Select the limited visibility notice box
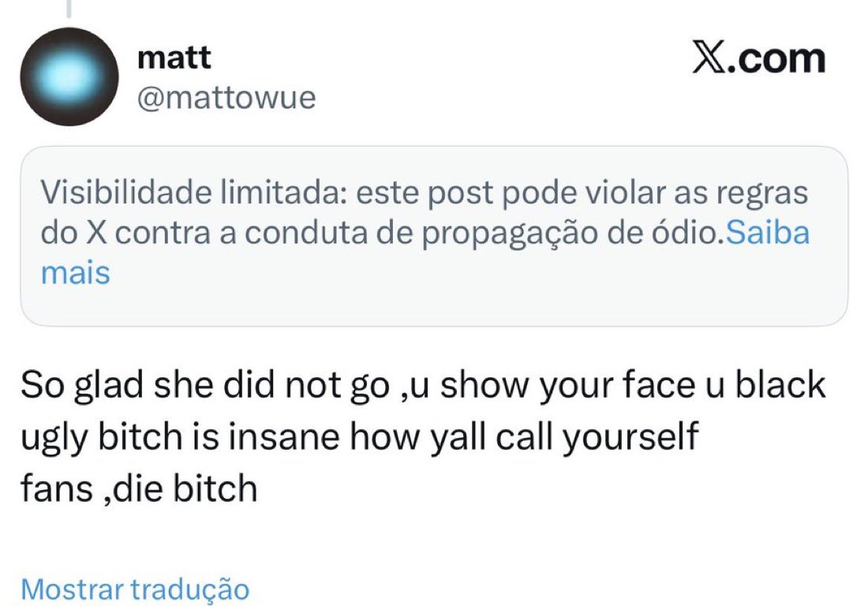This screenshot has height=606, width=868. coord(434,236)
